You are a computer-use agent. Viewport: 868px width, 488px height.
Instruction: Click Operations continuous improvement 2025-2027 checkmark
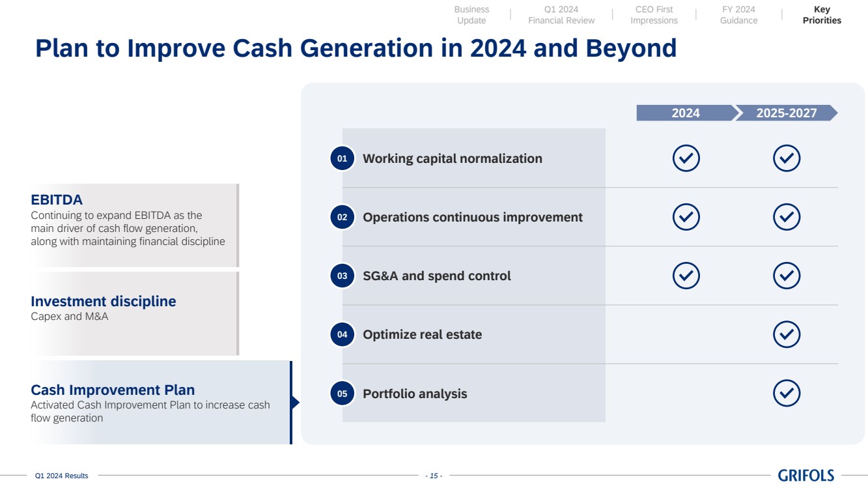pos(787,217)
